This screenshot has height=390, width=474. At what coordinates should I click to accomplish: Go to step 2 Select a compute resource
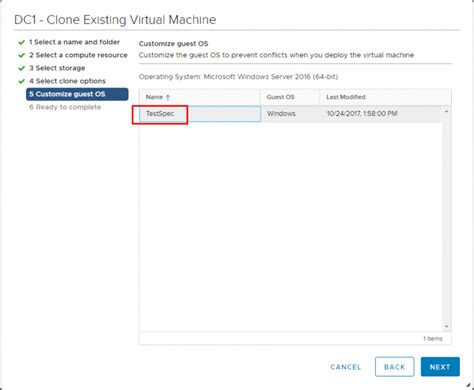78,55
